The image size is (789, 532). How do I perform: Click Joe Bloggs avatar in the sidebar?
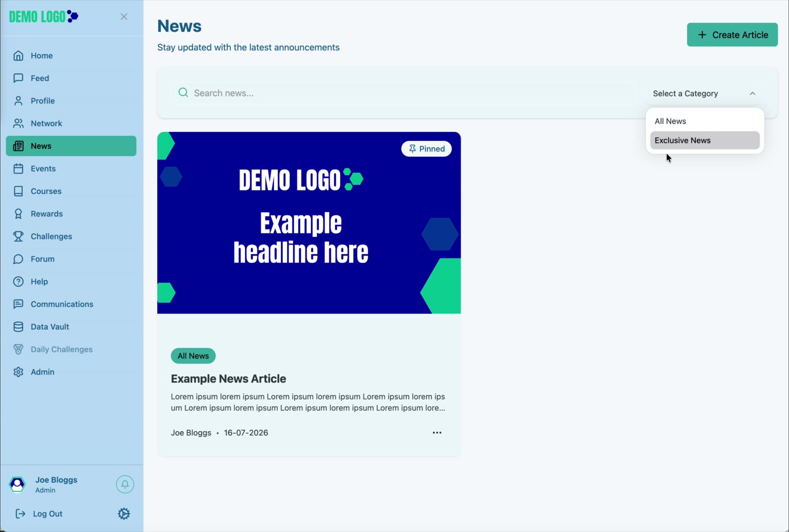(17, 484)
